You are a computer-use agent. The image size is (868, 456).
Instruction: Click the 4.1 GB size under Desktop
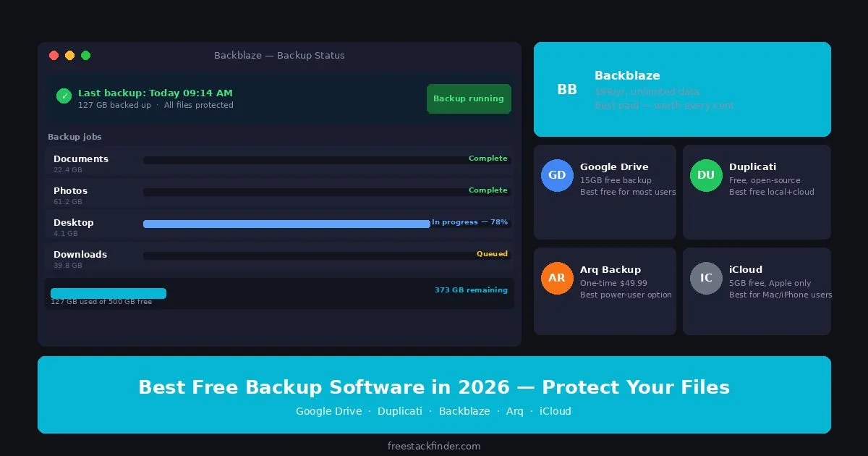[x=66, y=234]
